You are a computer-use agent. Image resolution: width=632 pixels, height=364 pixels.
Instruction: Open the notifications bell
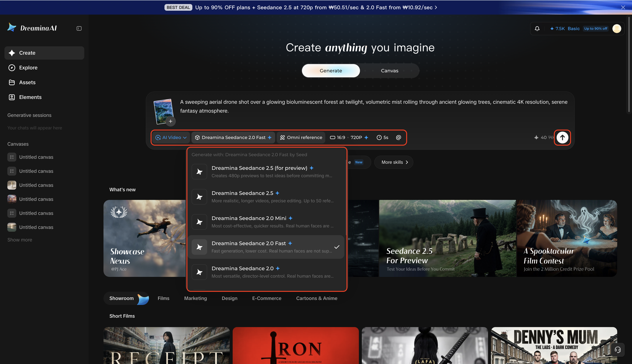click(537, 28)
